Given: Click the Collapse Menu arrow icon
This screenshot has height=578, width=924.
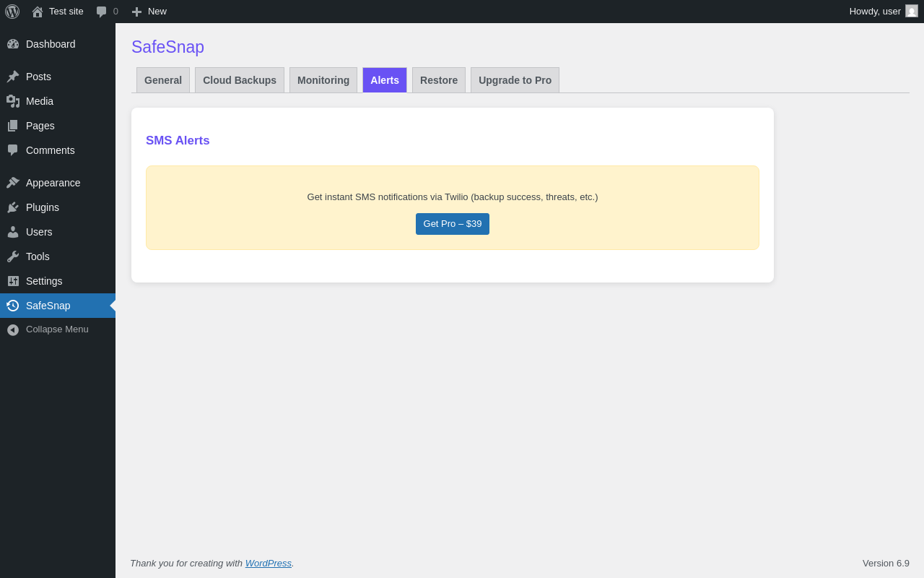Looking at the screenshot, I should point(13,329).
